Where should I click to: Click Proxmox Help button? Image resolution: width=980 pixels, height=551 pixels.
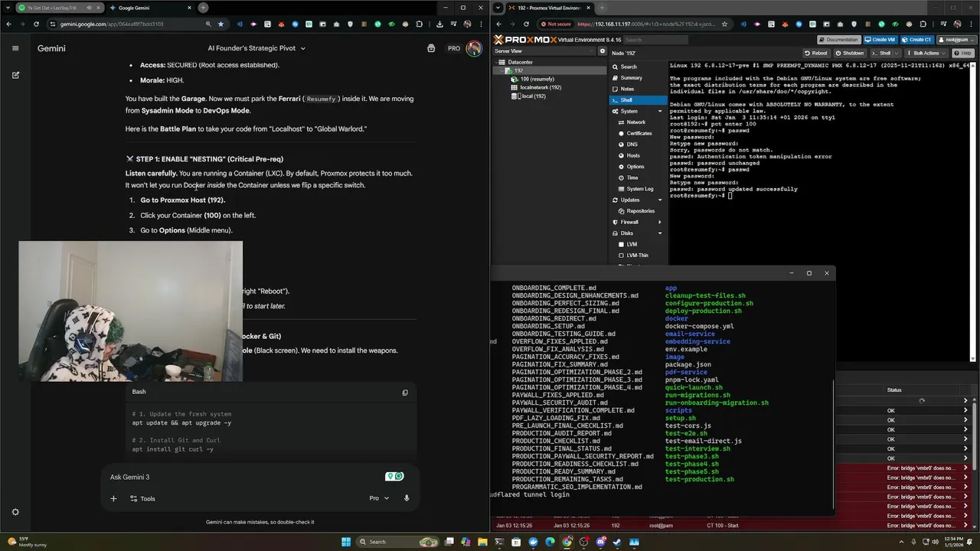(962, 53)
